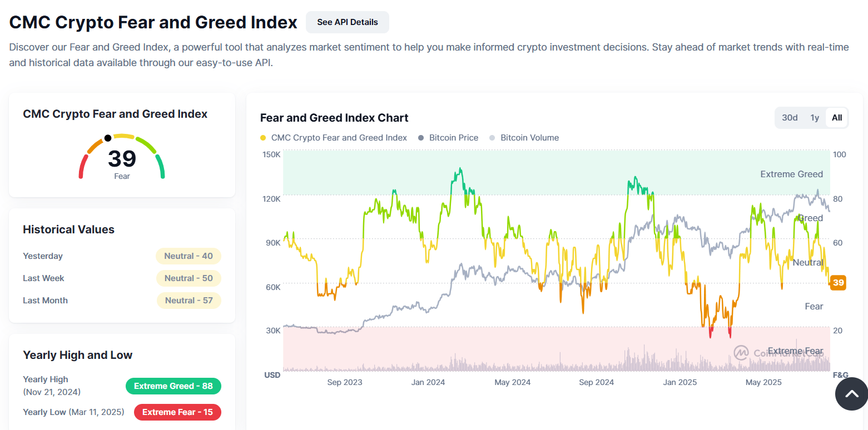Image resolution: width=868 pixels, height=430 pixels.
Task: Switch chart range to 30d
Action: (790, 118)
